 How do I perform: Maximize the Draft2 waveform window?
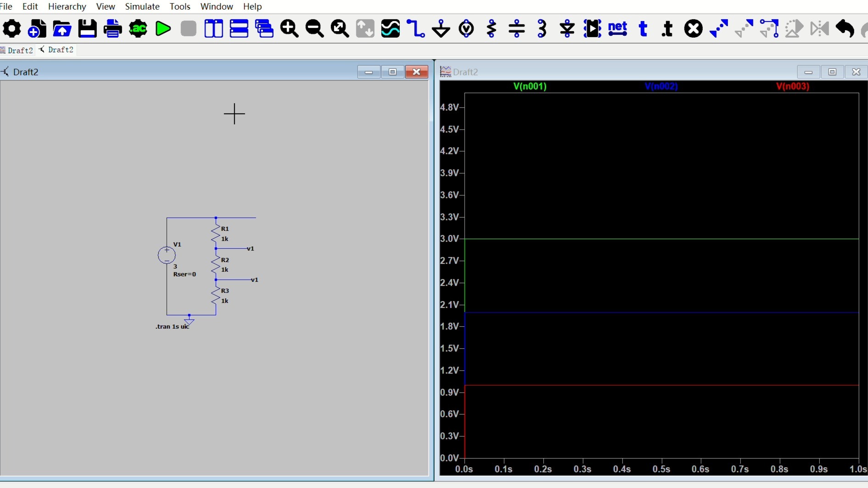click(832, 72)
